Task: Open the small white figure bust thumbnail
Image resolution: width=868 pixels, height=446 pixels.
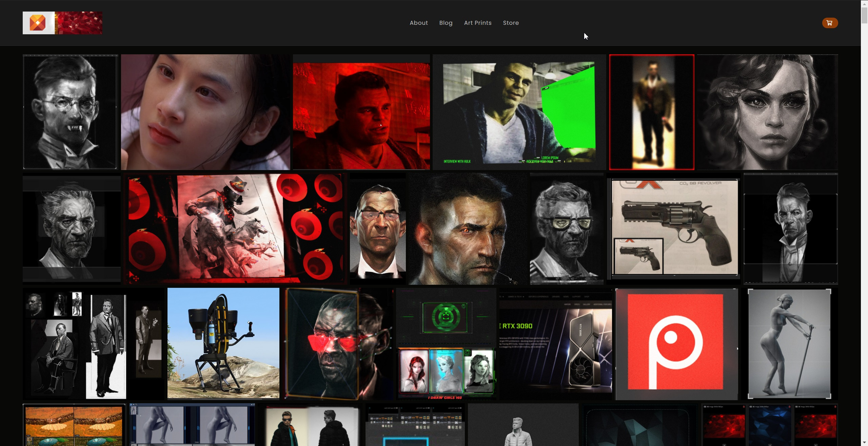Action: (x=523, y=425)
